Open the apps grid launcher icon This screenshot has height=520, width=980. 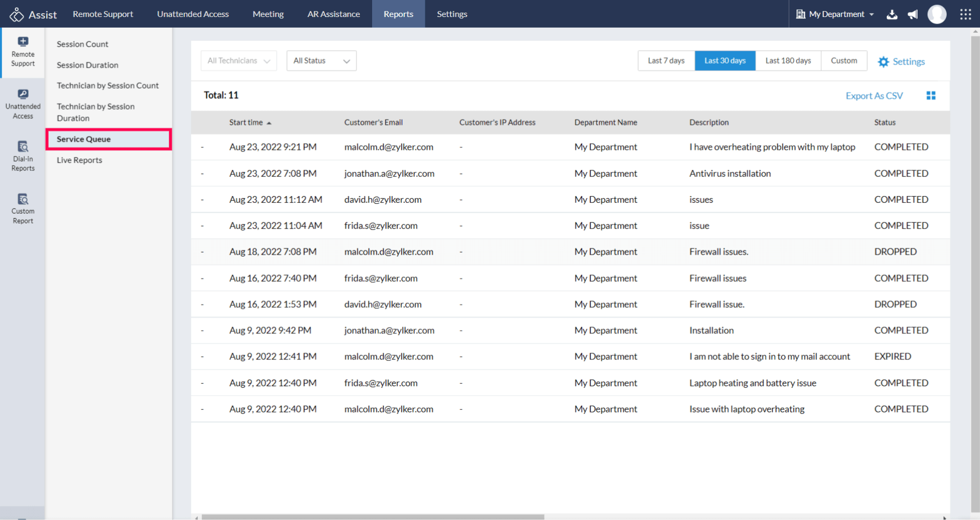[x=965, y=14]
